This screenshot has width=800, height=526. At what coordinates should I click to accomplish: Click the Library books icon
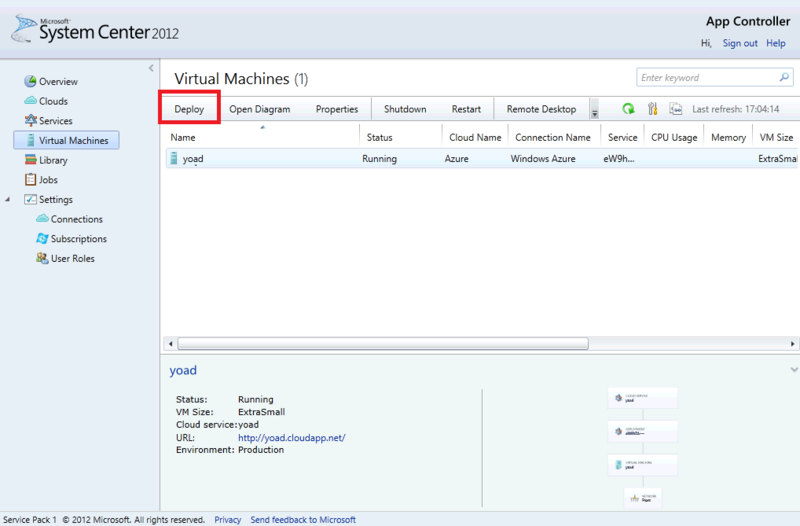(31, 160)
